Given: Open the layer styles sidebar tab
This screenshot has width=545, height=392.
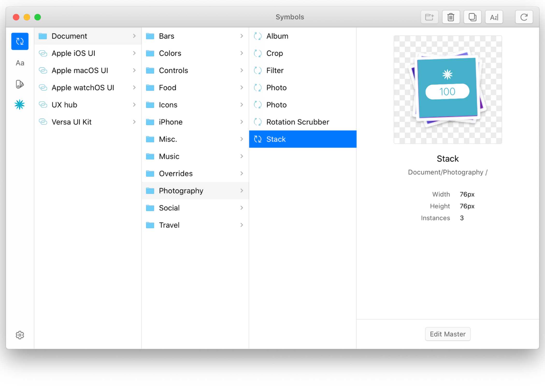Looking at the screenshot, I should point(20,84).
